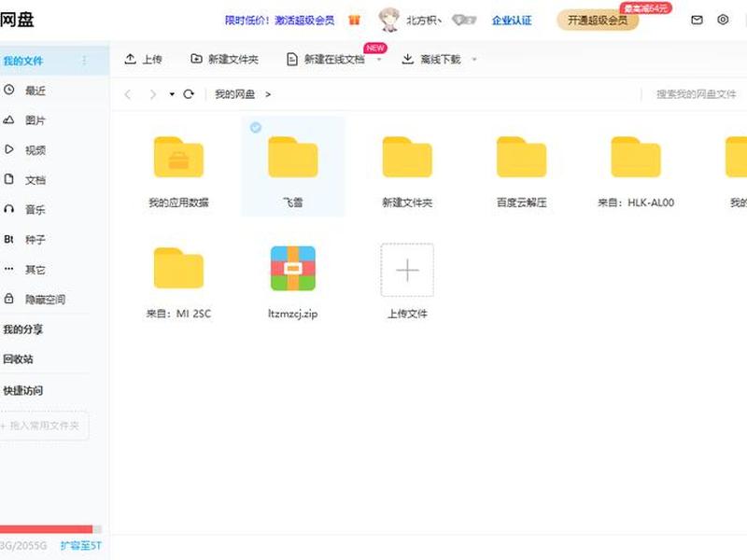
Task: Click 新建文件夹 in the toolbar
Action: pyautogui.click(x=224, y=59)
